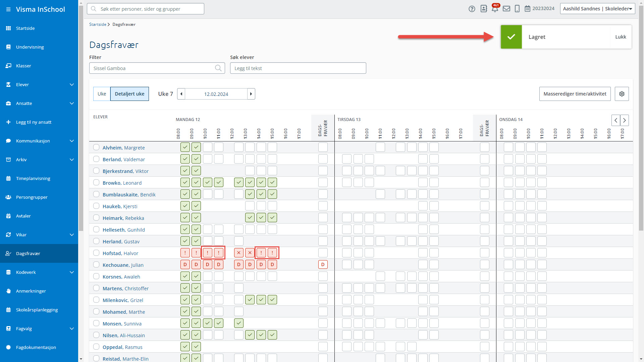Show next days with right chevron
This screenshot has height=362, width=644.
coord(625,120)
